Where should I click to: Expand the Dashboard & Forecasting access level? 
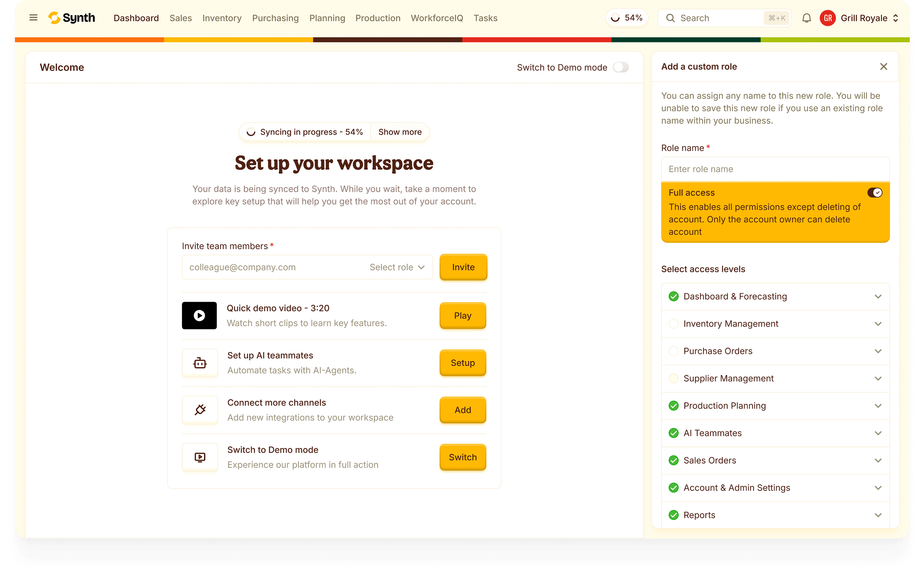click(x=878, y=296)
